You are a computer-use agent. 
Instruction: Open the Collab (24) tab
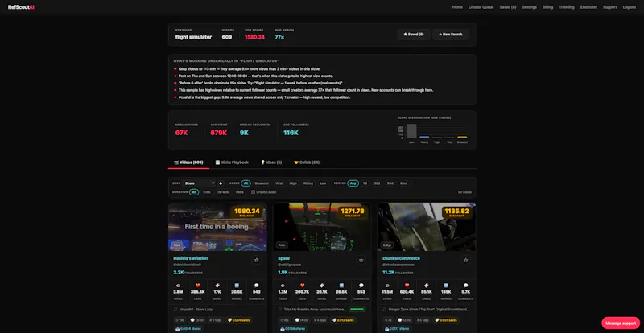307,162
